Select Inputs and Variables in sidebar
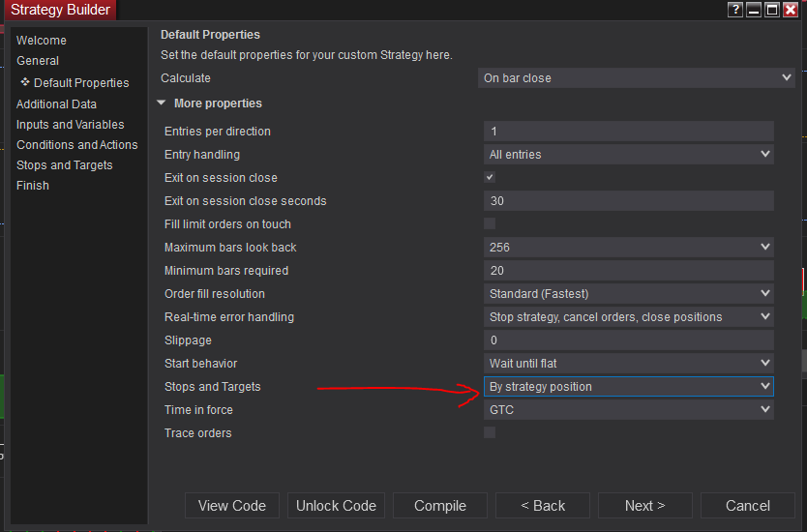 pos(70,125)
